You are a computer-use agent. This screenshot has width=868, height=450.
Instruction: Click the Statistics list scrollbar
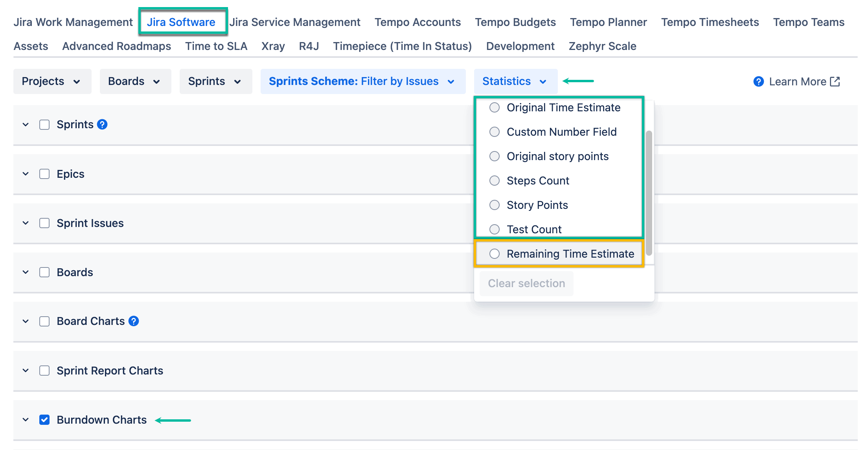pos(649,193)
